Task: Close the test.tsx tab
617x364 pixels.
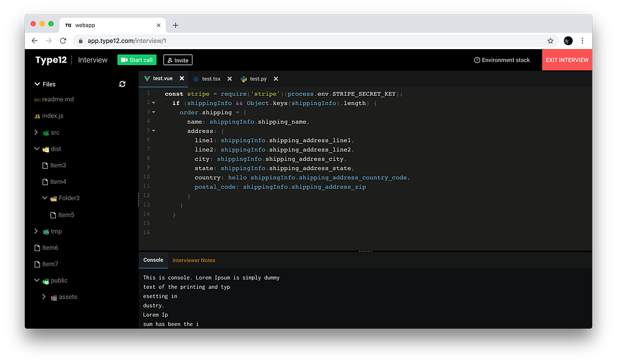Action: [230, 79]
